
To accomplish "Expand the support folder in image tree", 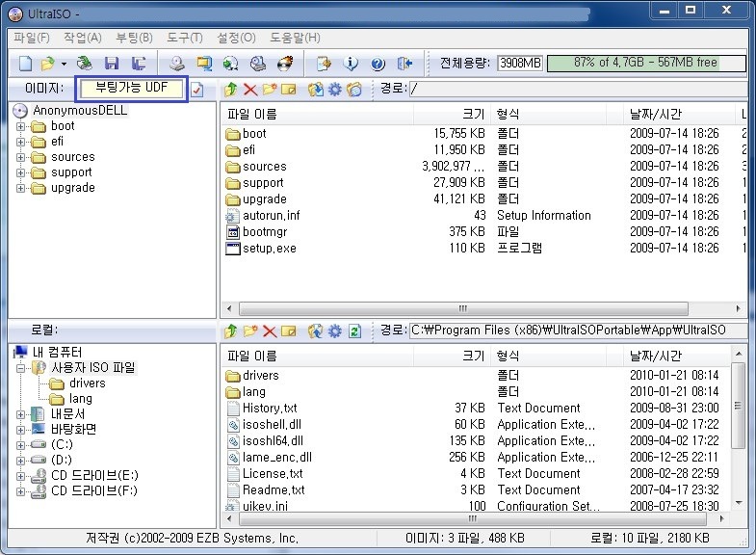I will [x=20, y=172].
